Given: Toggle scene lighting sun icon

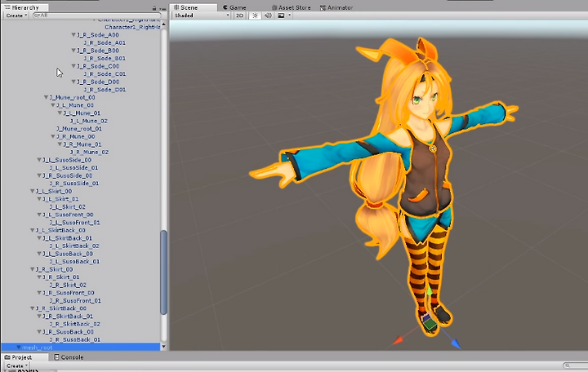Looking at the screenshot, I should tap(255, 15).
